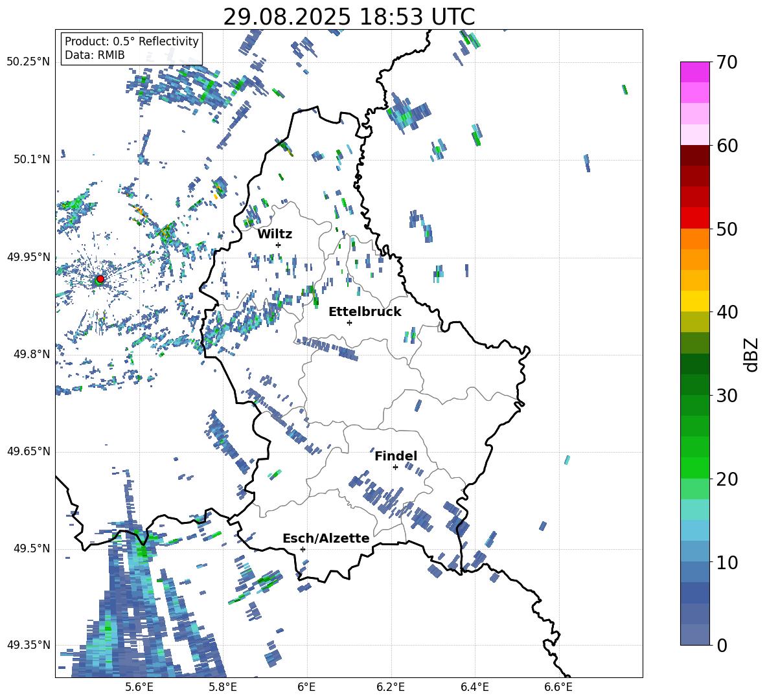Click the Ettelbruck location cross marker
Viewport: 767px width, 700px height.
(349, 322)
